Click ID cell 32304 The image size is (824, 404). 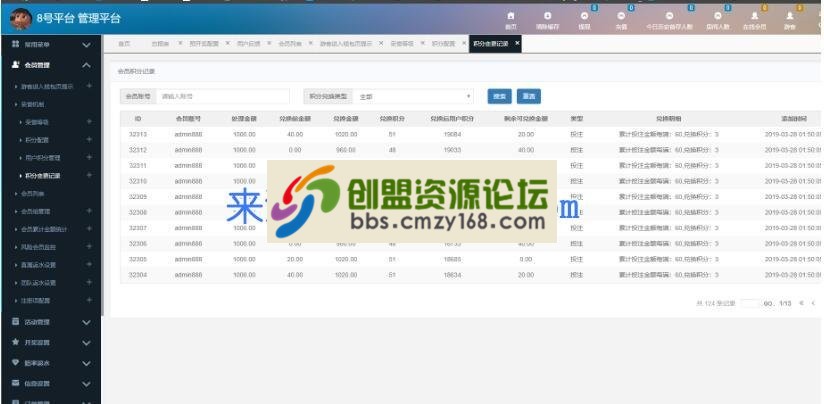(x=138, y=275)
